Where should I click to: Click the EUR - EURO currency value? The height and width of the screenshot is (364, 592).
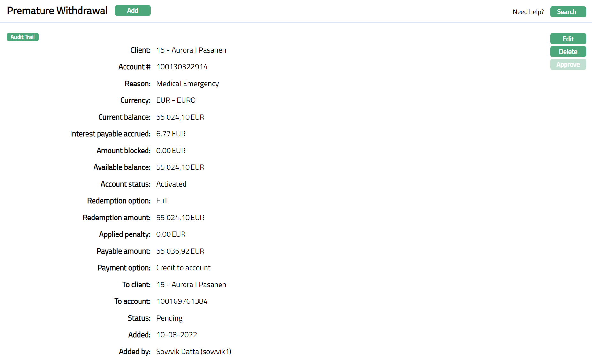176,100
